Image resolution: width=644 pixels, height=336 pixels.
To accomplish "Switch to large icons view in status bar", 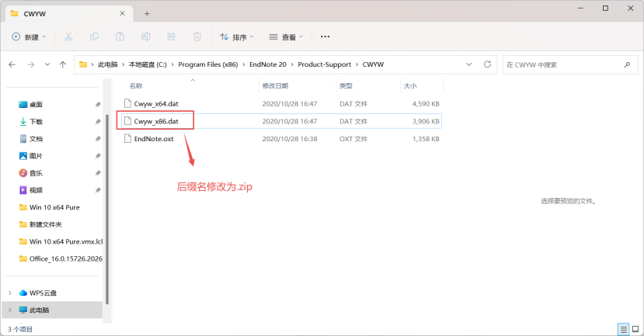I will [x=635, y=330].
